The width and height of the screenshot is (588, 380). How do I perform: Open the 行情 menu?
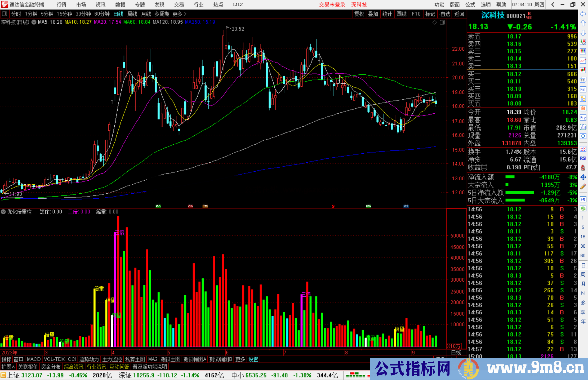click(x=61, y=5)
